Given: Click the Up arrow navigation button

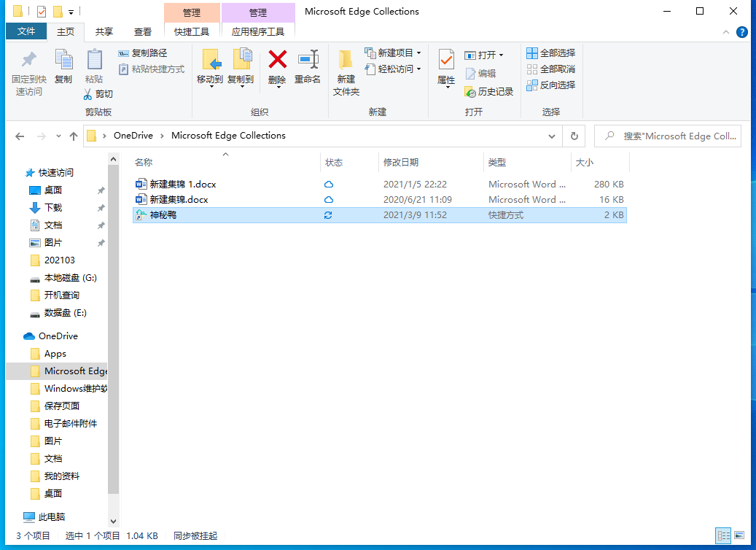Looking at the screenshot, I should [73, 136].
